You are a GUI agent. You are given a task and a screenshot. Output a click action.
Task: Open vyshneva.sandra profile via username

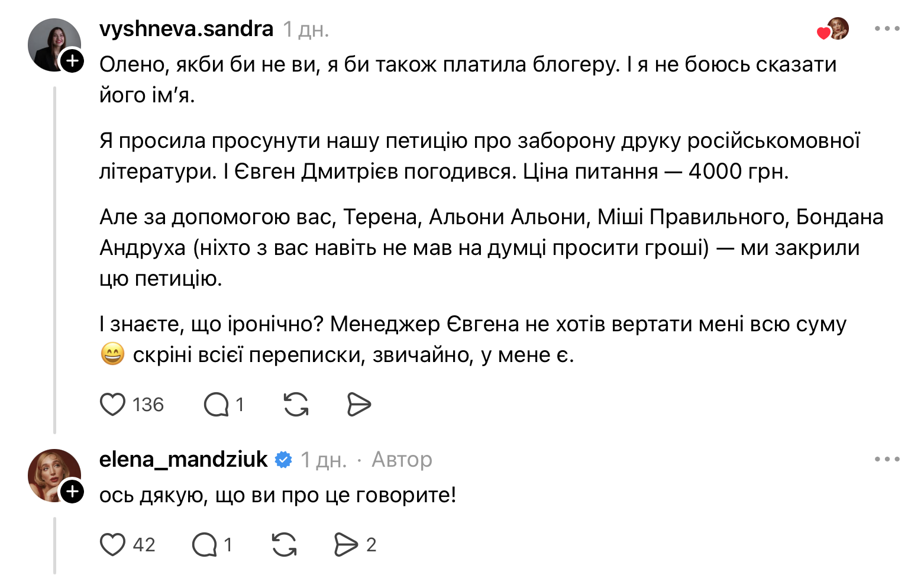pos(186,28)
